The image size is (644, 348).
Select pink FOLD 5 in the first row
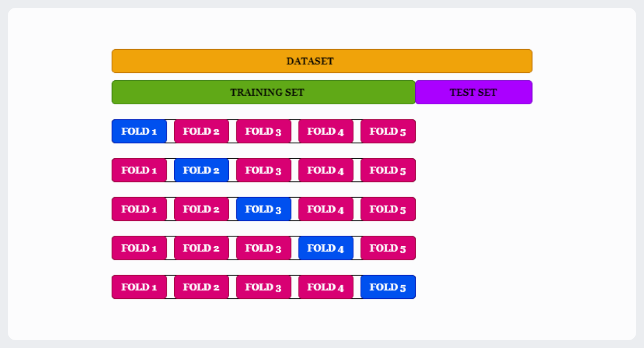tap(388, 131)
